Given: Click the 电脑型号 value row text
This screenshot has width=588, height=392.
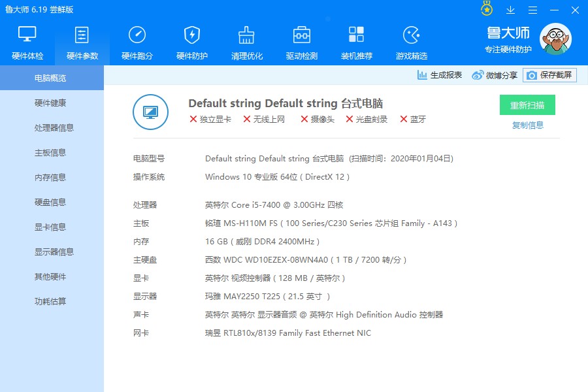Looking at the screenshot, I should click(x=329, y=158).
